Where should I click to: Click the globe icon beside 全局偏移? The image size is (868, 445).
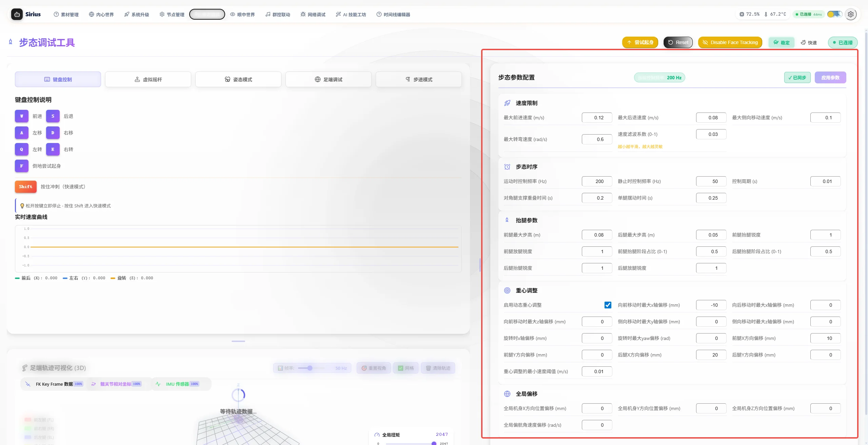(507, 394)
